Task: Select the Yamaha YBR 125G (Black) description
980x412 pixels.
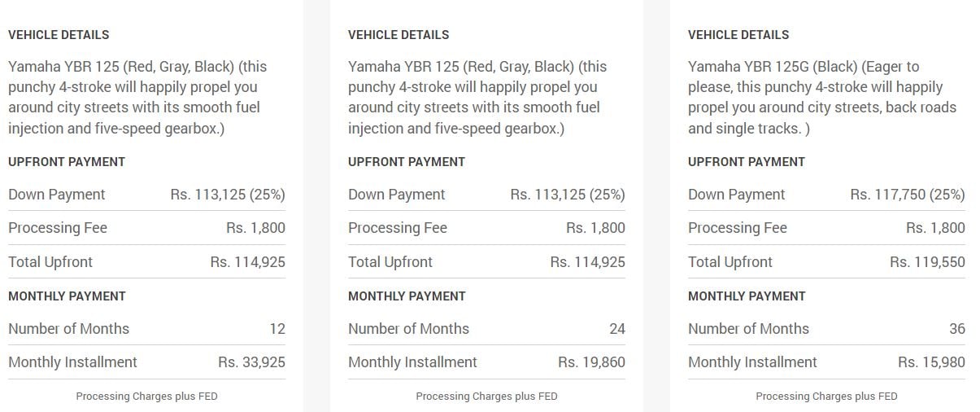Action: coord(821,98)
